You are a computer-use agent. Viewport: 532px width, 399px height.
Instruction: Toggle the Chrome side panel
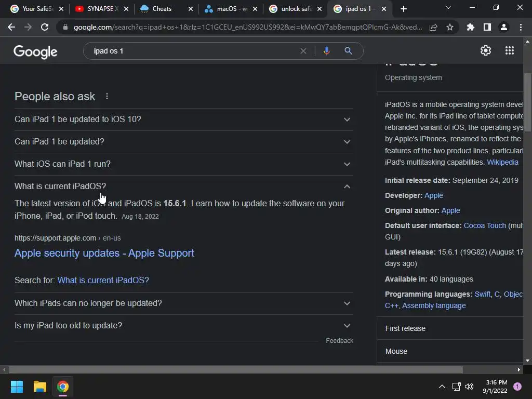coord(487,27)
